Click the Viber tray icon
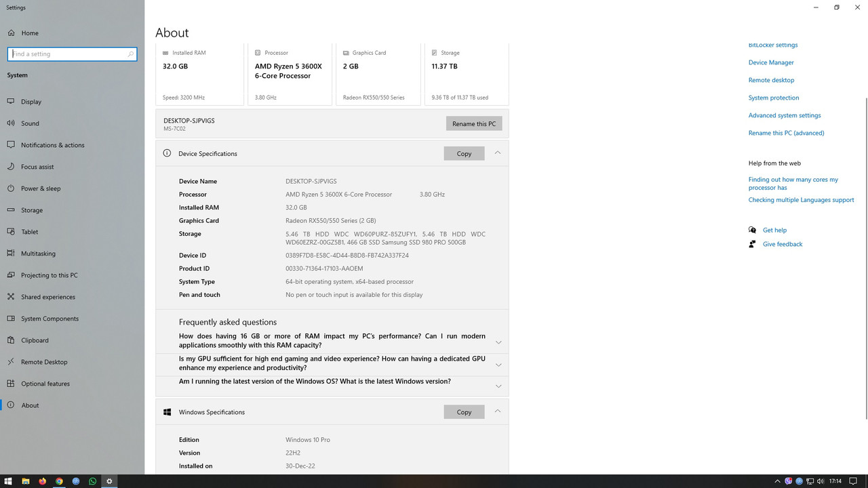This screenshot has width=868, height=488. tap(789, 481)
